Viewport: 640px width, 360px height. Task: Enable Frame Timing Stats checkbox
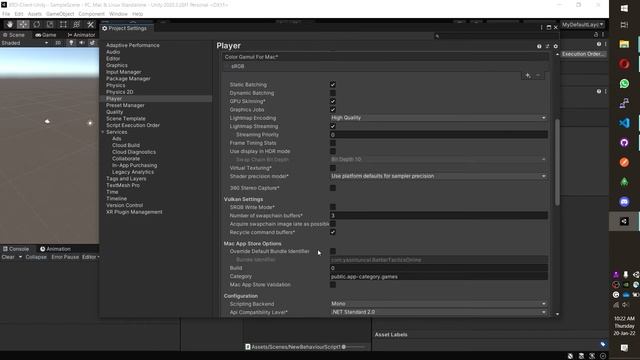[333, 143]
